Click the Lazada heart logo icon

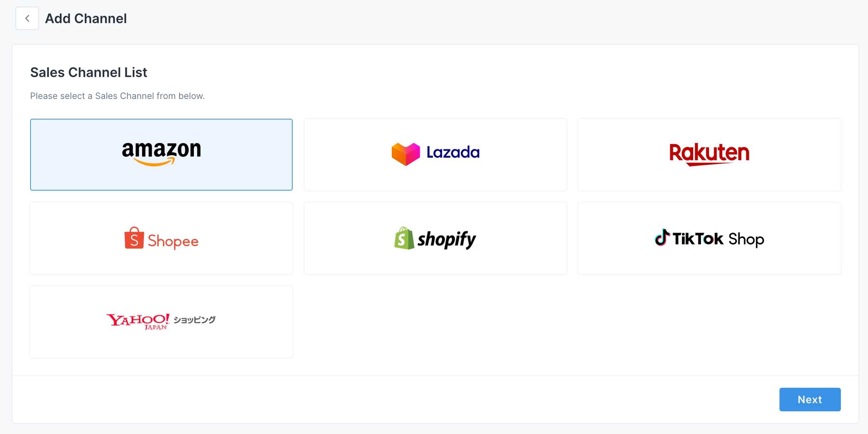[405, 154]
